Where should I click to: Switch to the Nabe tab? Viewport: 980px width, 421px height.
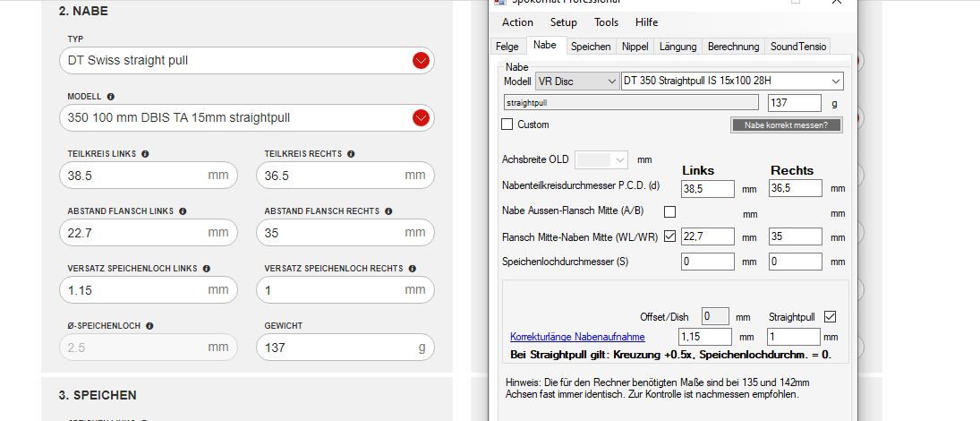pos(544,45)
